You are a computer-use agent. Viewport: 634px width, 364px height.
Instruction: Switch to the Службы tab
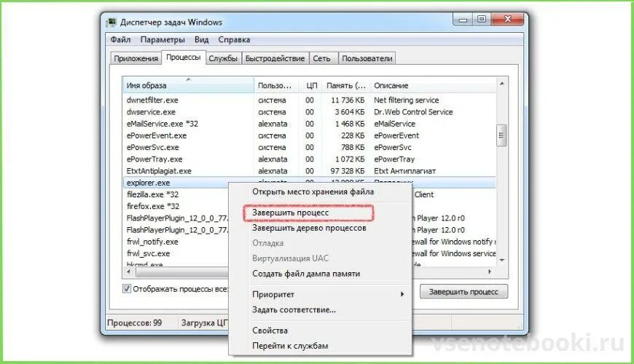pos(223,58)
